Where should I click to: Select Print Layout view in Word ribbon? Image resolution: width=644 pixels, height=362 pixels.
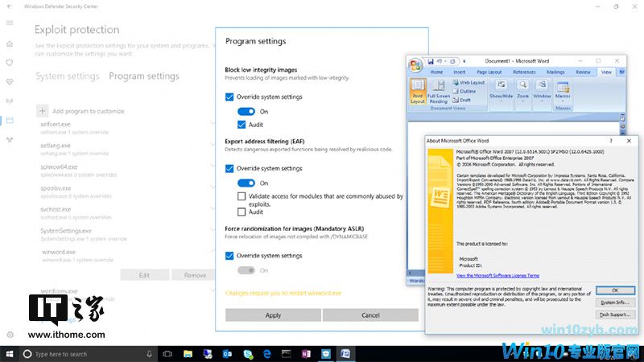pyautogui.click(x=418, y=91)
